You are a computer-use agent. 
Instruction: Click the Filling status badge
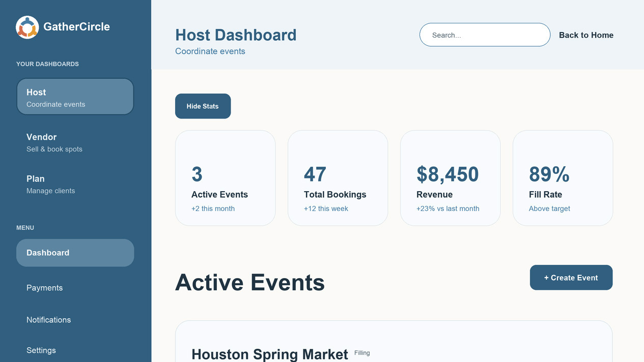[362, 353]
